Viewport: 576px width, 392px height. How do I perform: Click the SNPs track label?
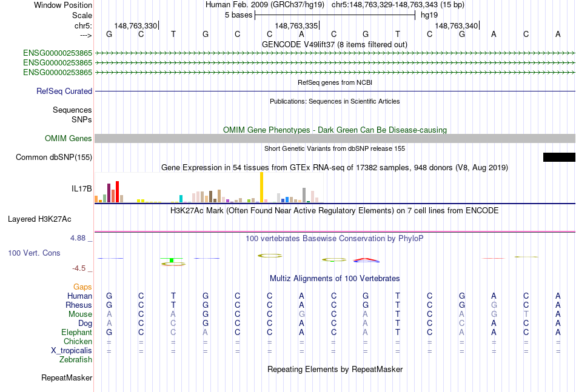click(82, 119)
